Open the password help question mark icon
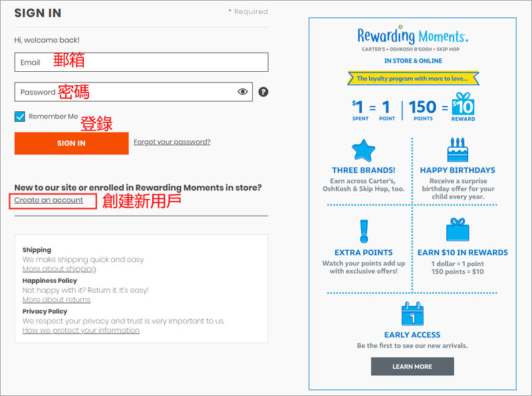Screen dimensions: 532x396 [x=263, y=92]
